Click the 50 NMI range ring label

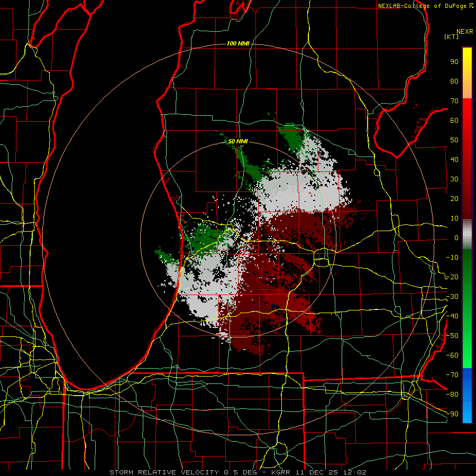[x=237, y=141]
